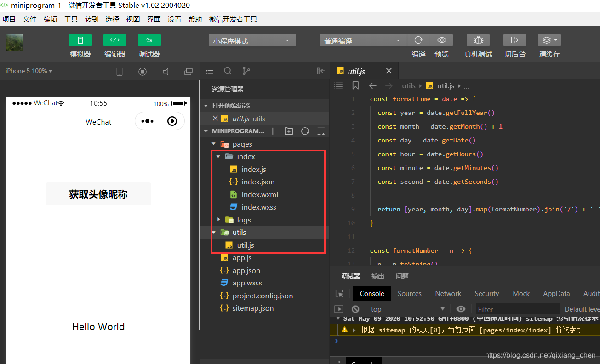600x364 pixels.
Task: Click the detach simulator window icon
Action: click(189, 71)
